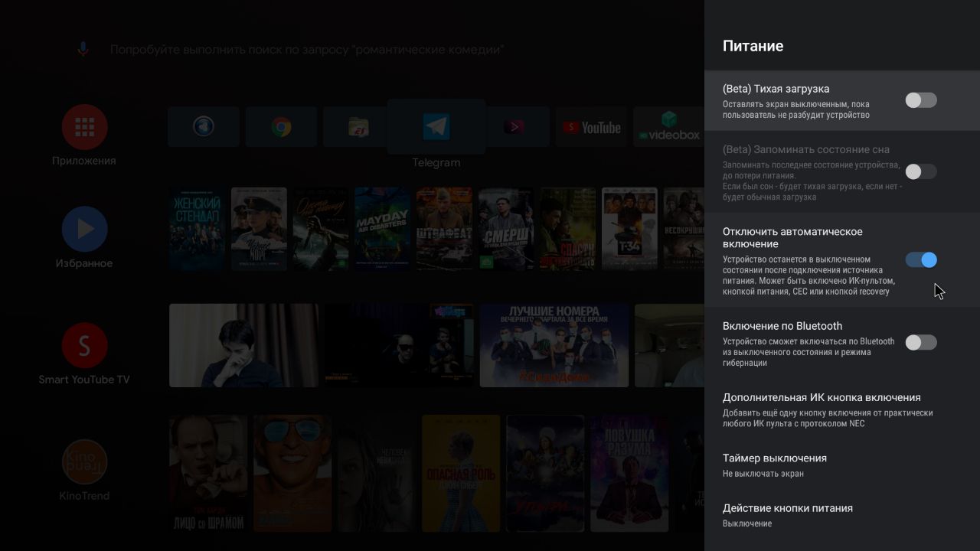The width and height of the screenshot is (980, 551).
Task: Open the Лучшие номера video thumbnail
Action: [x=554, y=345]
